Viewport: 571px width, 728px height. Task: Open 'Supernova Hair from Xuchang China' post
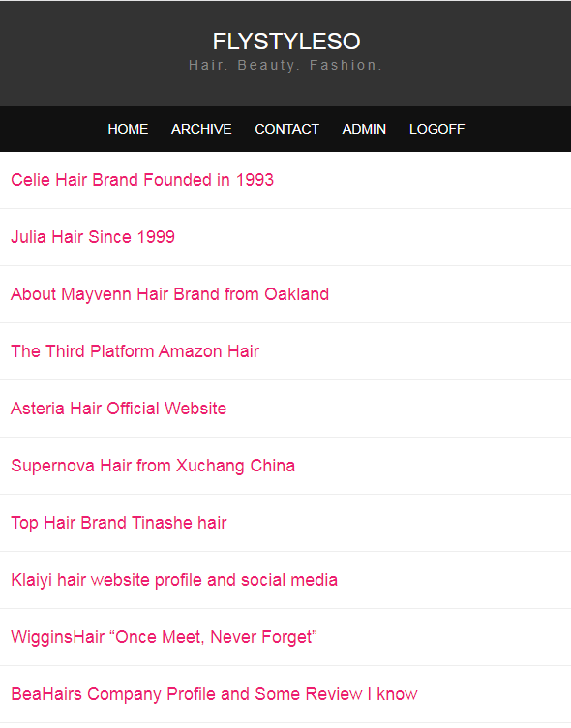coord(153,466)
